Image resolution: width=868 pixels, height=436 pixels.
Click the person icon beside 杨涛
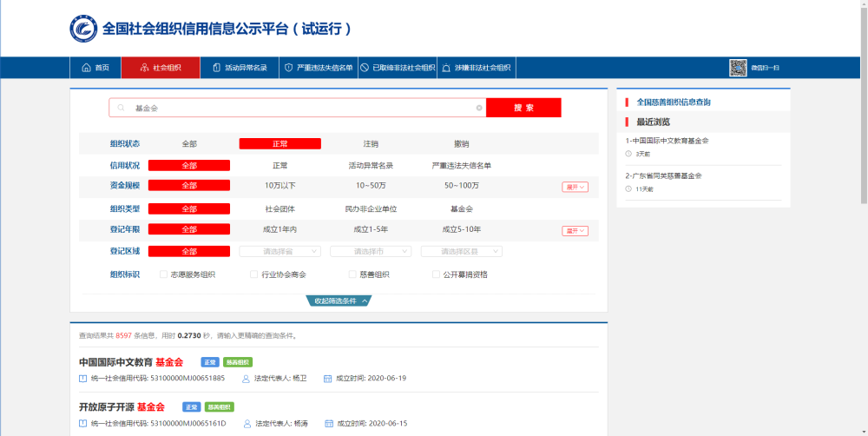pyautogui.click(x=247, y=423)
